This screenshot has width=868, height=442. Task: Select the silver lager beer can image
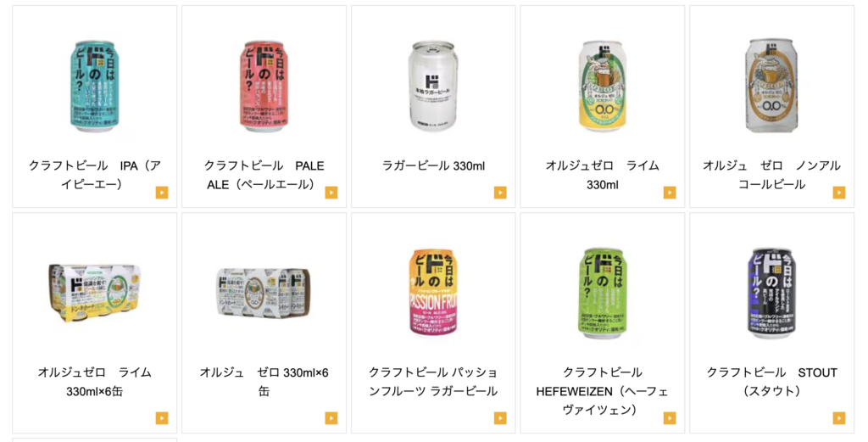coord(433,86)
